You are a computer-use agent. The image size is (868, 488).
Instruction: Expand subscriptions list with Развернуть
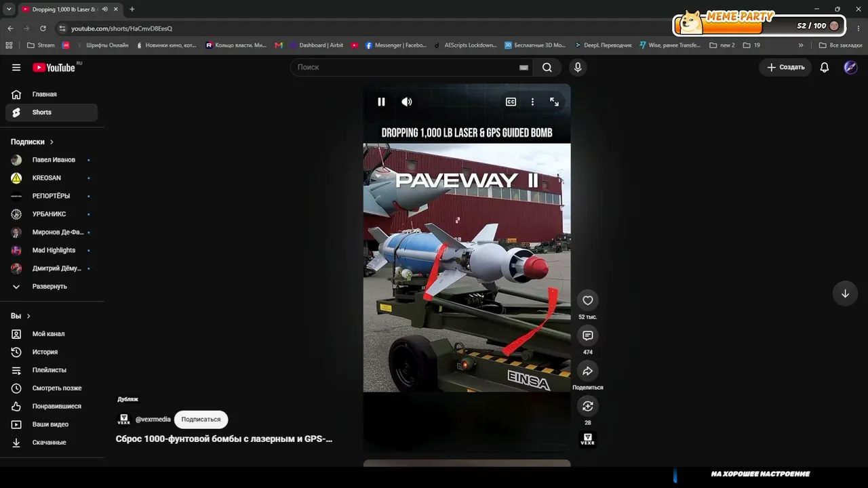point(52,287)
